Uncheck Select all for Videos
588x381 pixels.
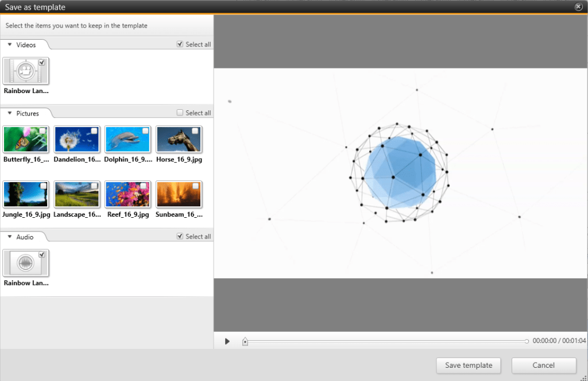point(180,44)
